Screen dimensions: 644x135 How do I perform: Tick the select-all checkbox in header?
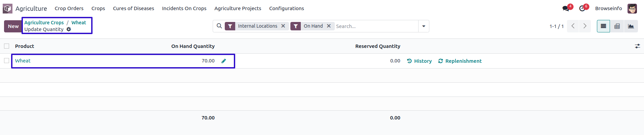coord(7,46)
